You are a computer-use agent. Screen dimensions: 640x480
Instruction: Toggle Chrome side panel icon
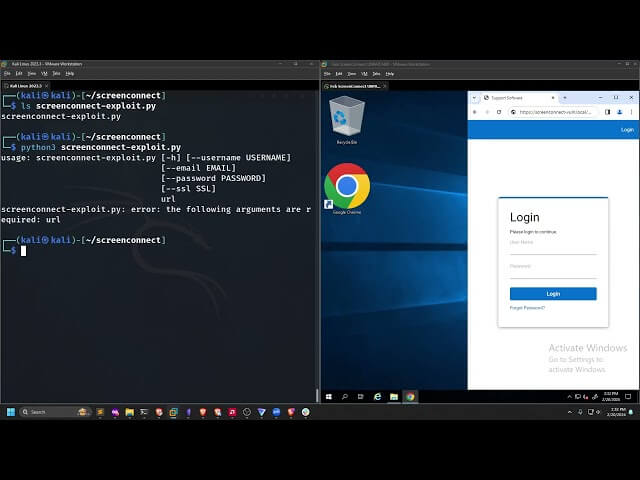point(607,112)
